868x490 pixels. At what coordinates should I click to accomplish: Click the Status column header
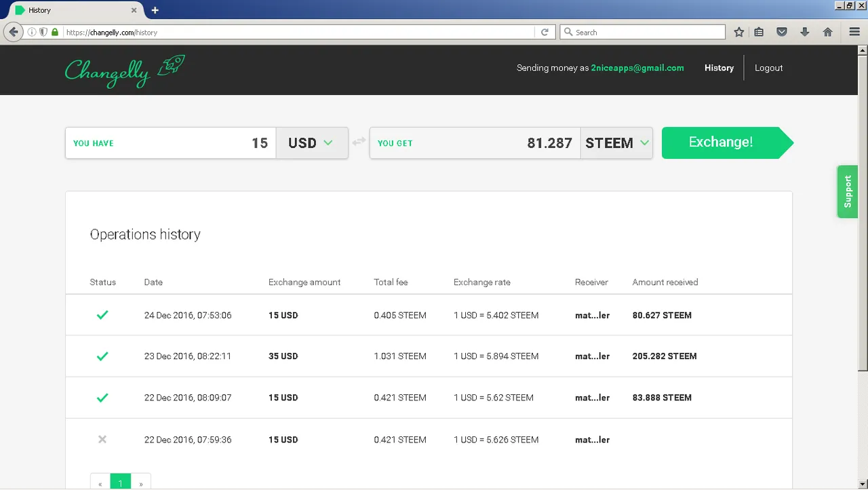103,282
